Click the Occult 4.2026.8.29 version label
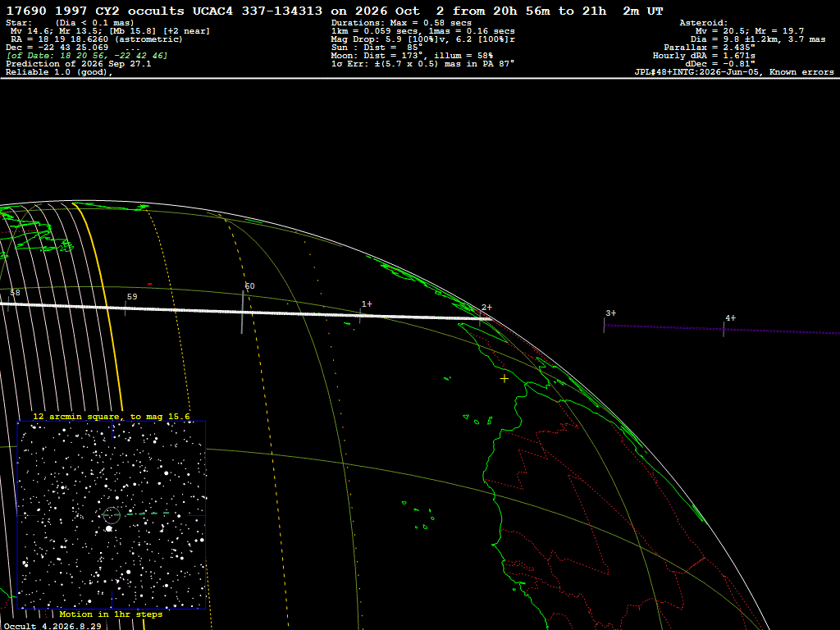This screenshot has width=840, height=630. pos(52,626)
